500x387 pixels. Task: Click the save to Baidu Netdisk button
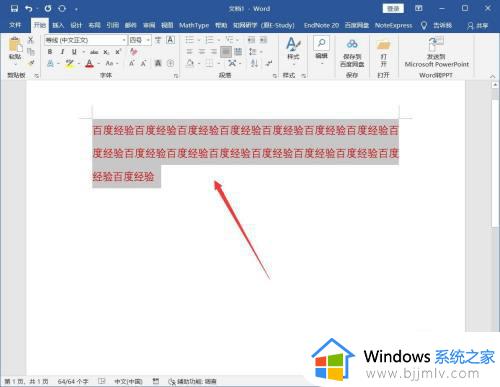coord(352,53)
